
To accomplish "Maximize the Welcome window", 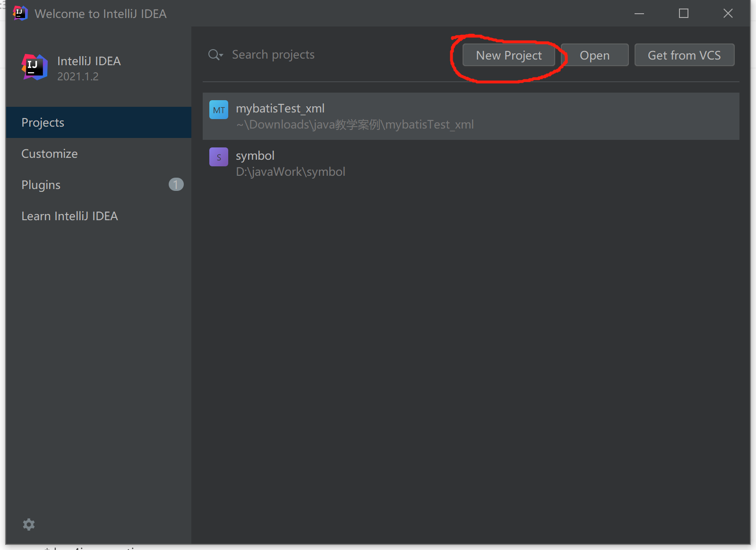I will point(684,13).
